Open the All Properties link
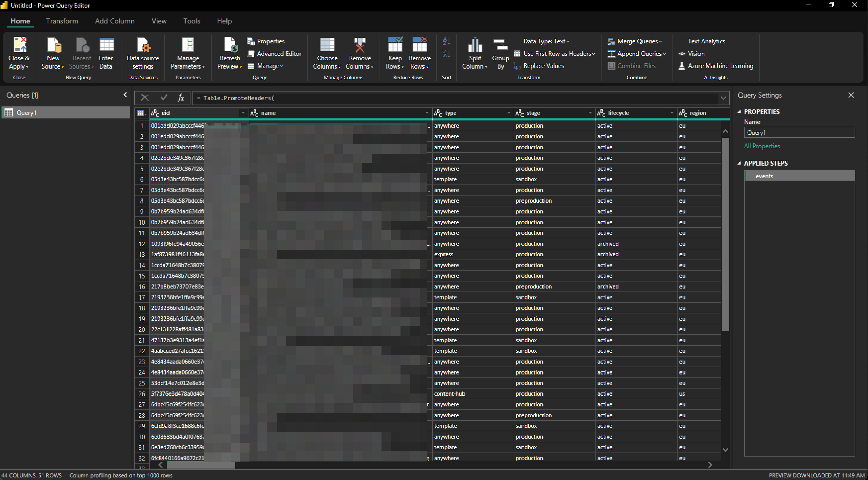Viewport: 868px width, 480px height. click(762, 146)
